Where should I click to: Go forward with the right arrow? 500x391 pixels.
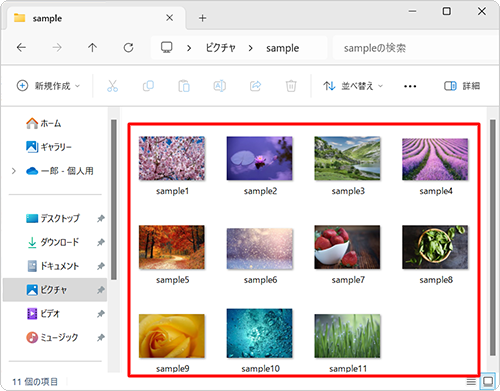tap(57, 48)
